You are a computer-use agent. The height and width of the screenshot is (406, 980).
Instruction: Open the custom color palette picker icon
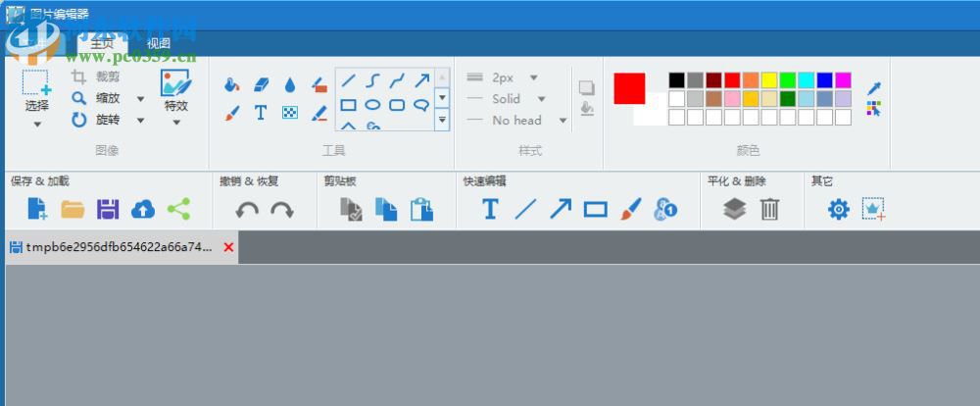874,109
